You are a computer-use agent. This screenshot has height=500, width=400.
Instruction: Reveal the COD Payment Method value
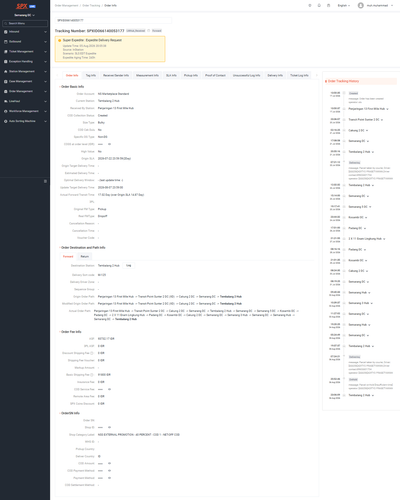pyautogui.click(x=109, y=471)
